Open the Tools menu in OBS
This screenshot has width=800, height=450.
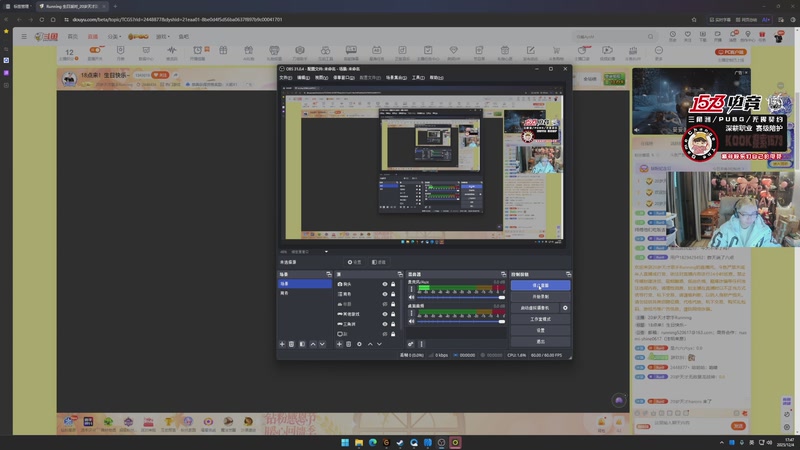coord(418,77)
